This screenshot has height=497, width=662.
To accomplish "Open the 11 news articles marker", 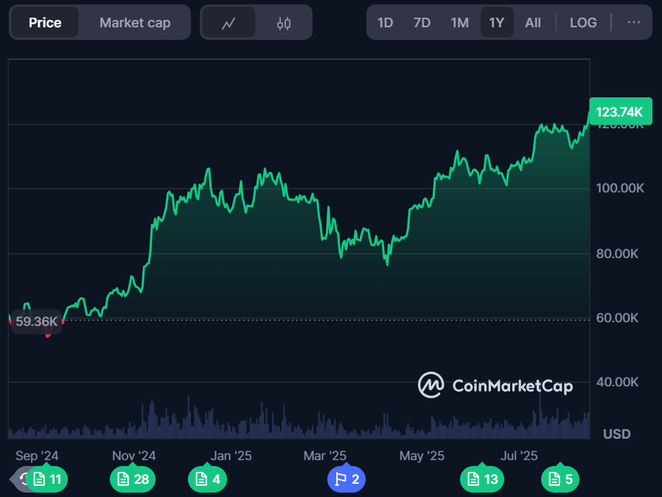I will pyautogui.click(x=46, y=480).
